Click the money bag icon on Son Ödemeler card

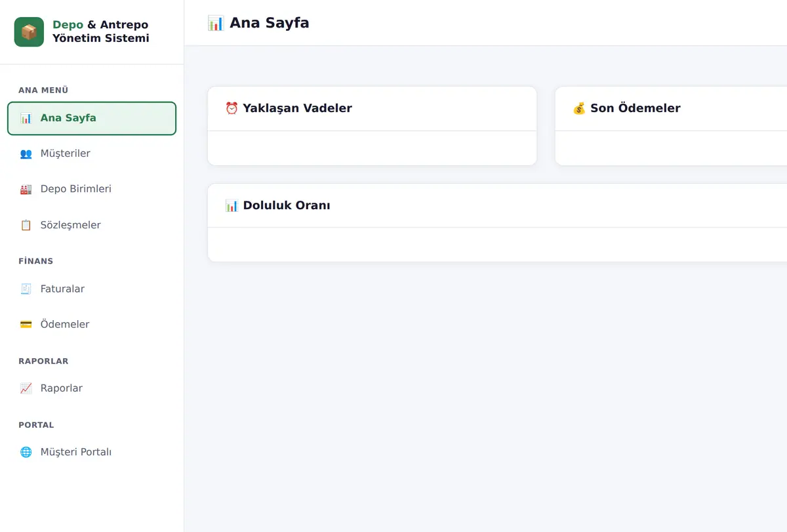[x=579, y=108]
